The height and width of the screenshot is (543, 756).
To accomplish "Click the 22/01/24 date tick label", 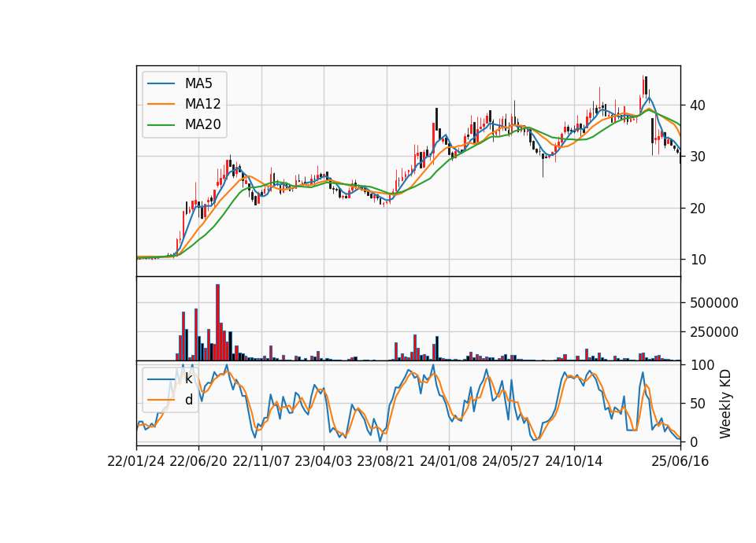I will tap(136, 461).
